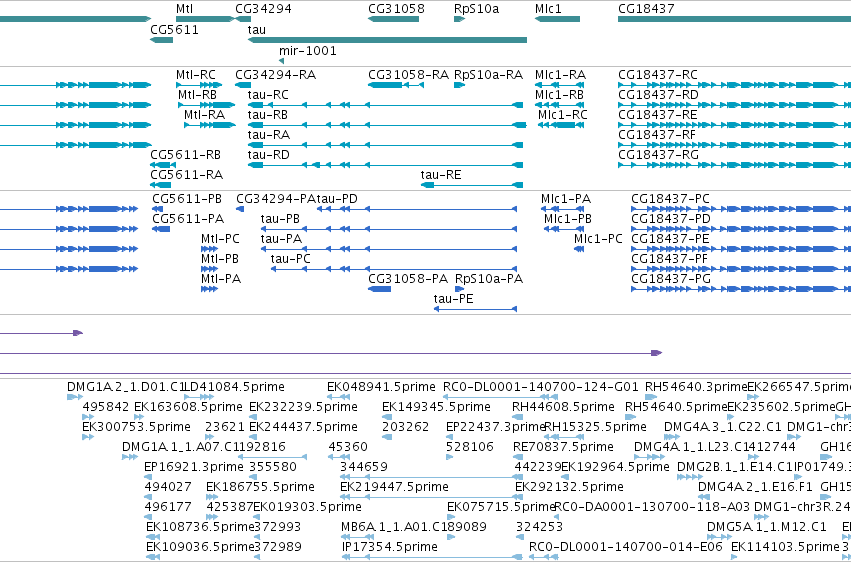Select the tau-PA protein feature
This screenshot has width=851, height=562.
(389, 249)
